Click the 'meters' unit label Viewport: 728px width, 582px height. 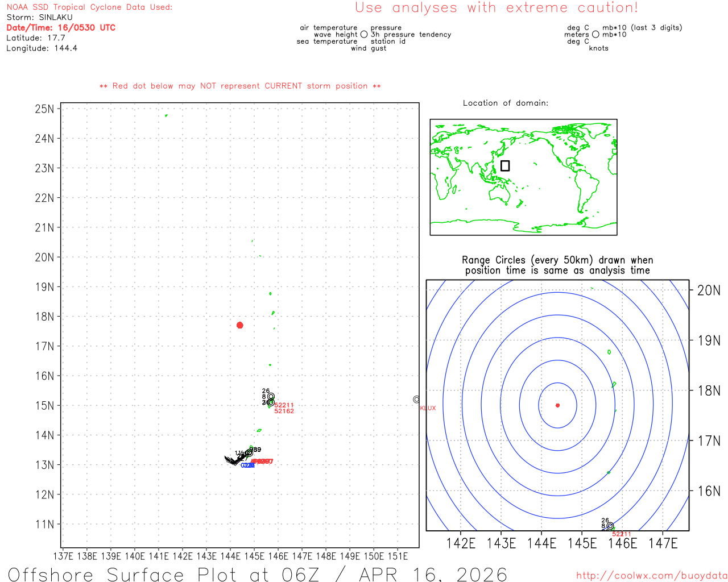[577, 35]
